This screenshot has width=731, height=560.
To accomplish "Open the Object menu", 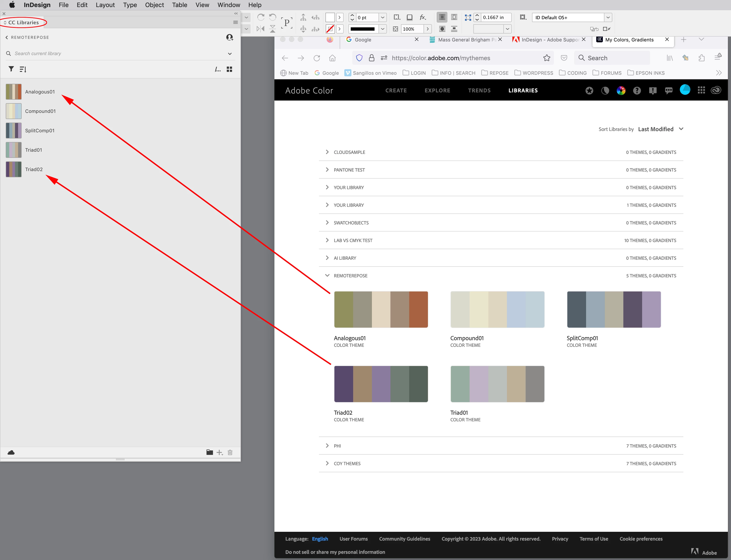I will (154, 5).
